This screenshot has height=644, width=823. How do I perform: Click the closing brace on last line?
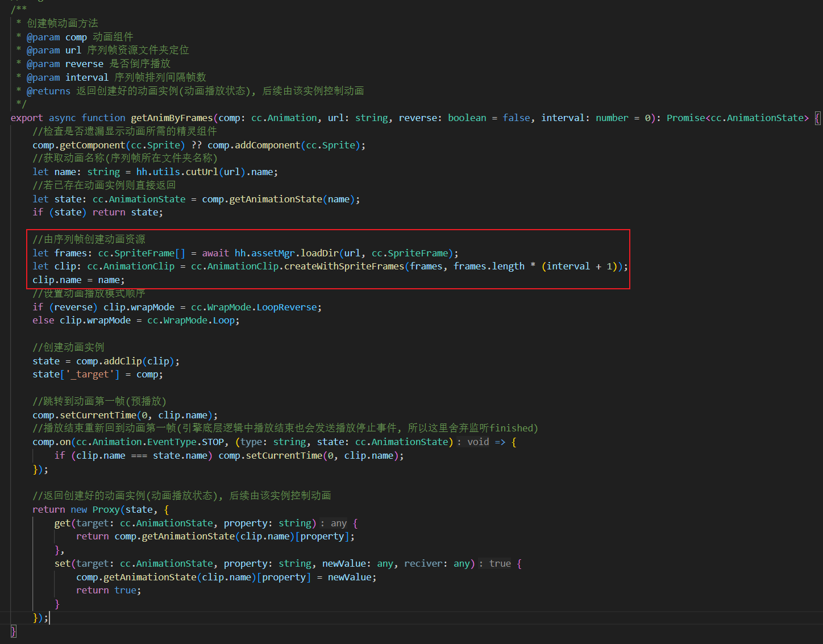14,631
